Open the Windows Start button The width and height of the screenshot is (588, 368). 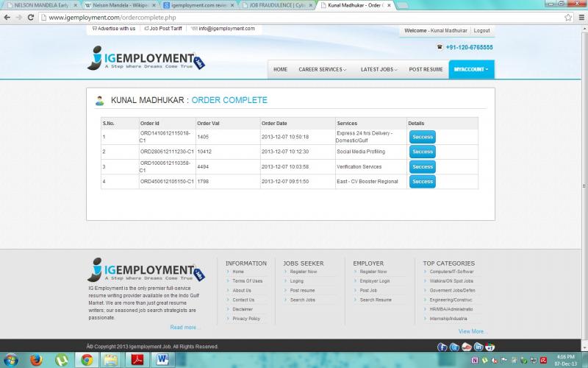(x=10, y=360)
